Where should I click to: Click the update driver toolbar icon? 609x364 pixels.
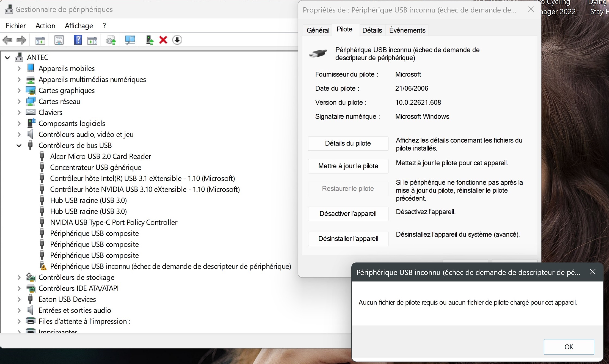click(x=149, y=40)
